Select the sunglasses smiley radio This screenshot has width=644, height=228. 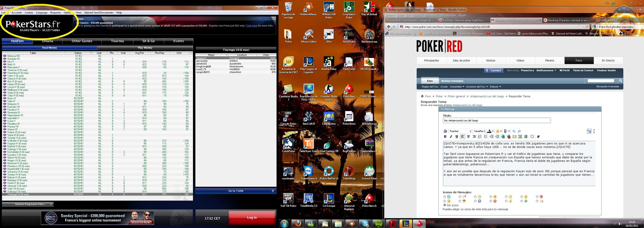point(460,201)
